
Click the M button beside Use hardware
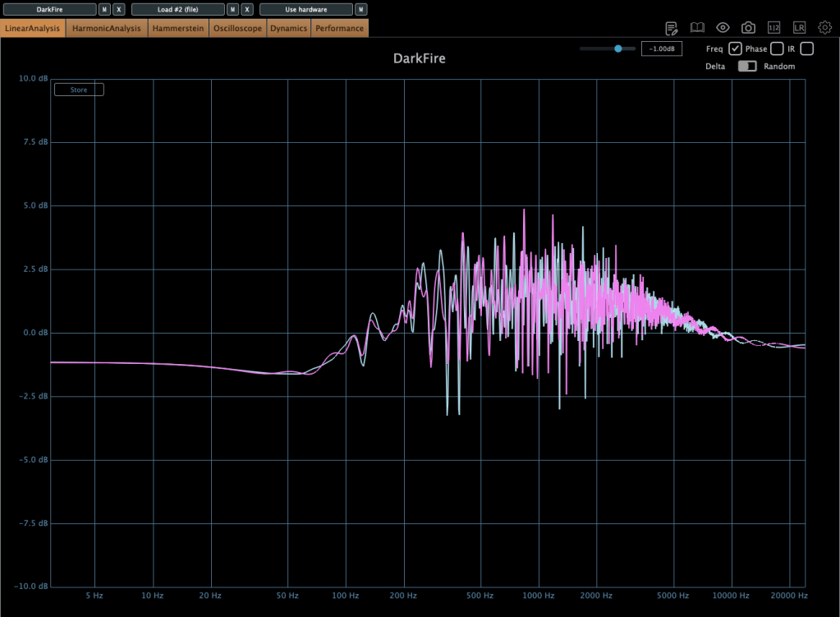tap(360, 10)
